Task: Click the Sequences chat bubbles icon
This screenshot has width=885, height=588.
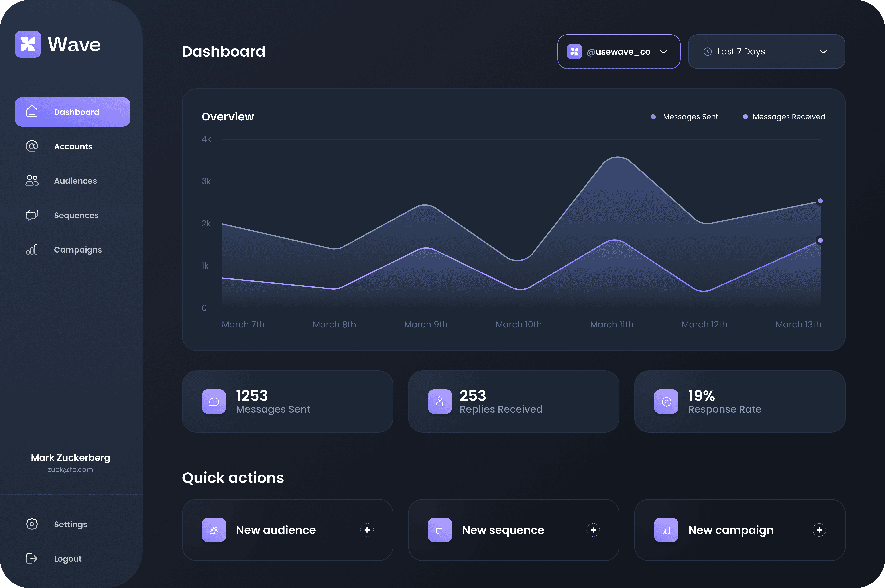Action: pos(32,215)
